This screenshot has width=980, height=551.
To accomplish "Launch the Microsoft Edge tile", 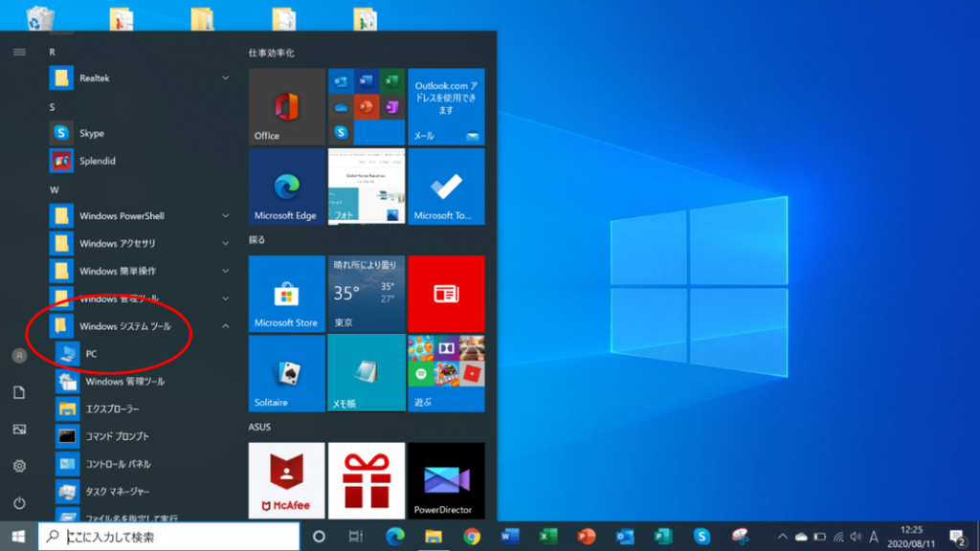I will [x=286, y=187].
